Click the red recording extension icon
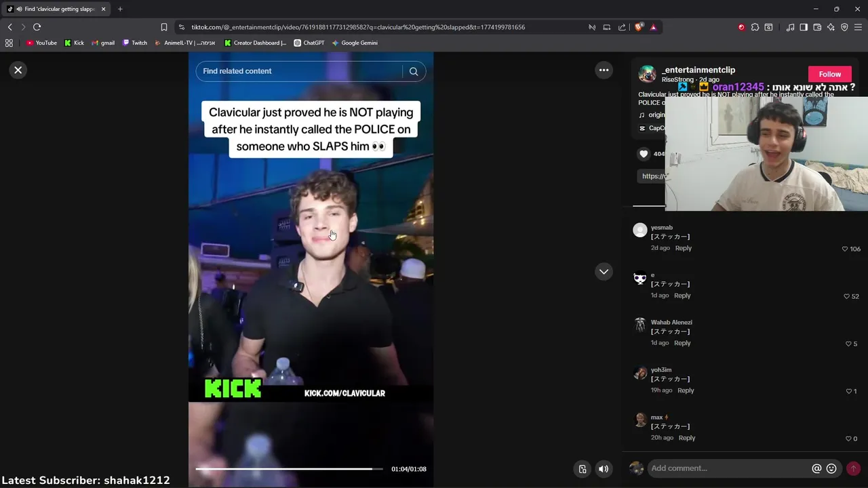Screen dimensions: 868x488 coord(741,27)
